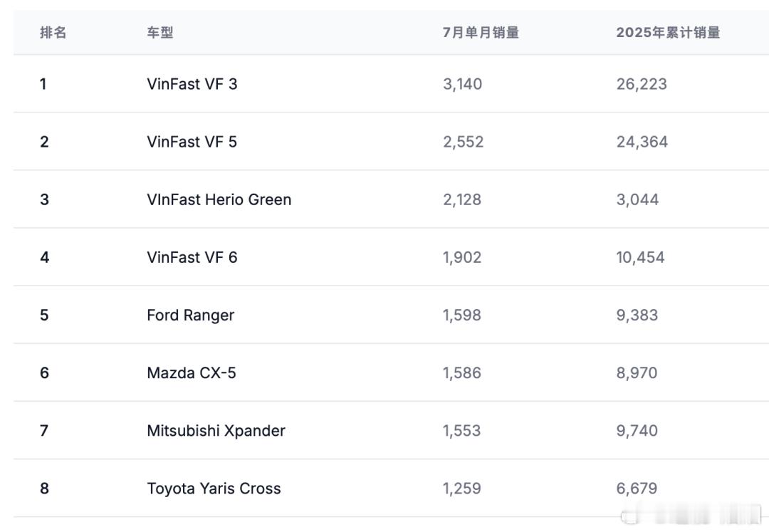Select the VinFast VF 3 model name
The image size is (769, 532).
[x=192, y=84]
